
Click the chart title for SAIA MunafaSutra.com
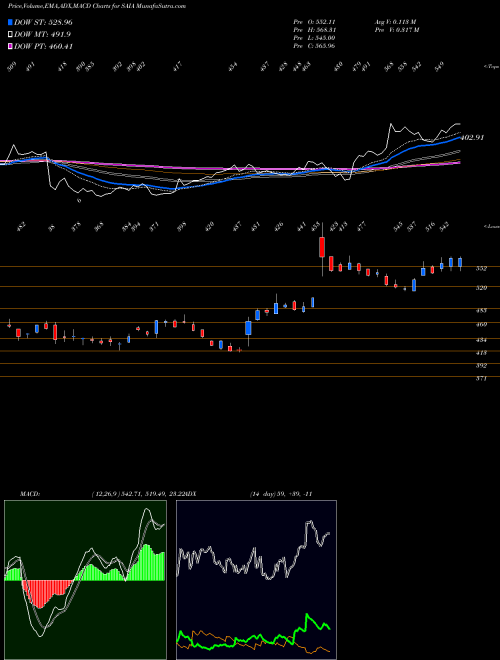click(x=97, y=6)
